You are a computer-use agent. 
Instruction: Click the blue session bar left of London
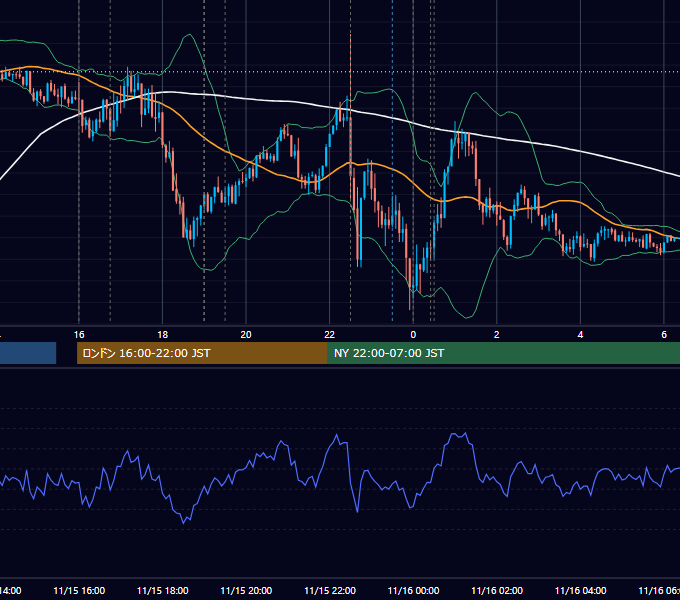(28, 353)
